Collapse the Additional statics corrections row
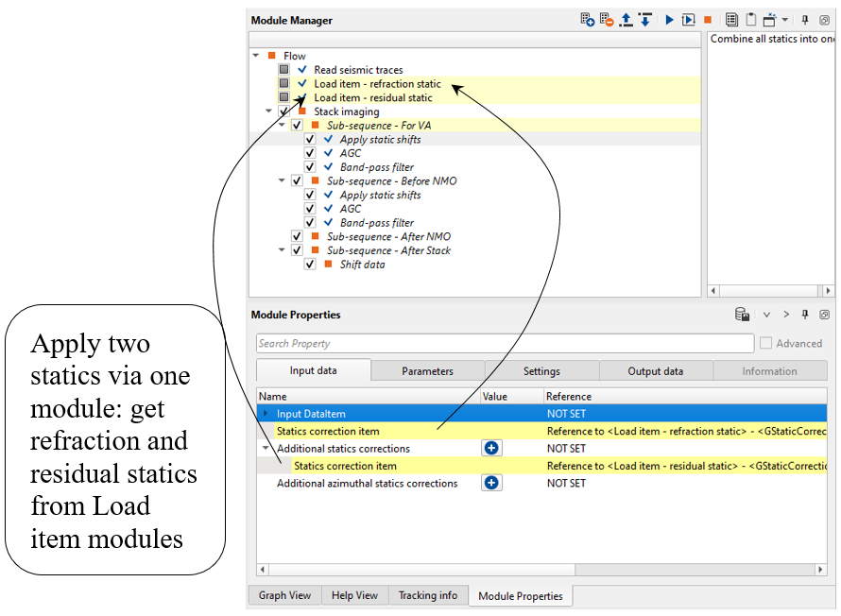841x616 pixels. (266, 449)
